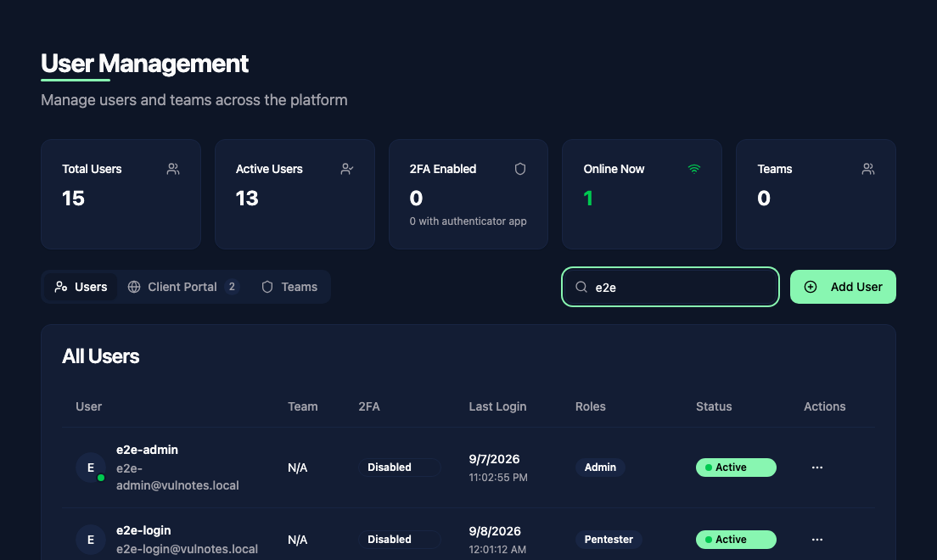Click the Status column header
This screenshot has width=937, height=560.
714,406
